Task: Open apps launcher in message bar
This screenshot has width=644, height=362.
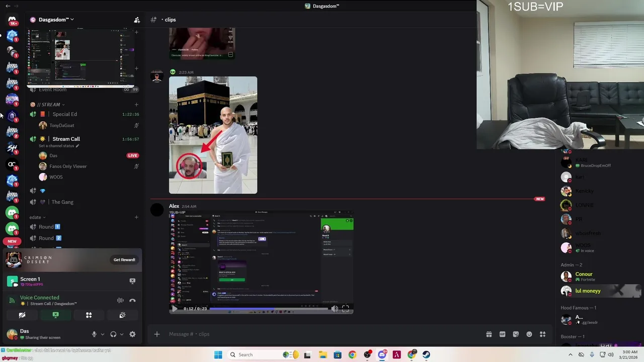Action: coord(543,334)
